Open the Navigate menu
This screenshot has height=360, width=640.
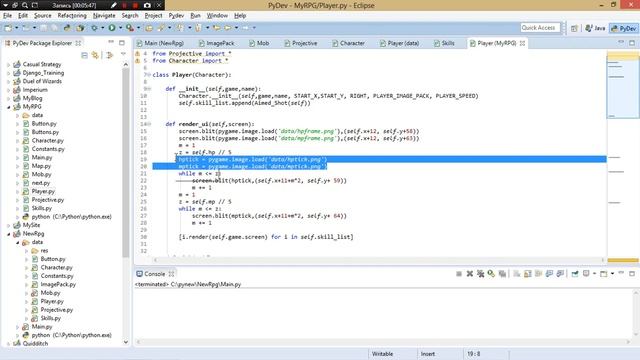[x=104, y=16]
